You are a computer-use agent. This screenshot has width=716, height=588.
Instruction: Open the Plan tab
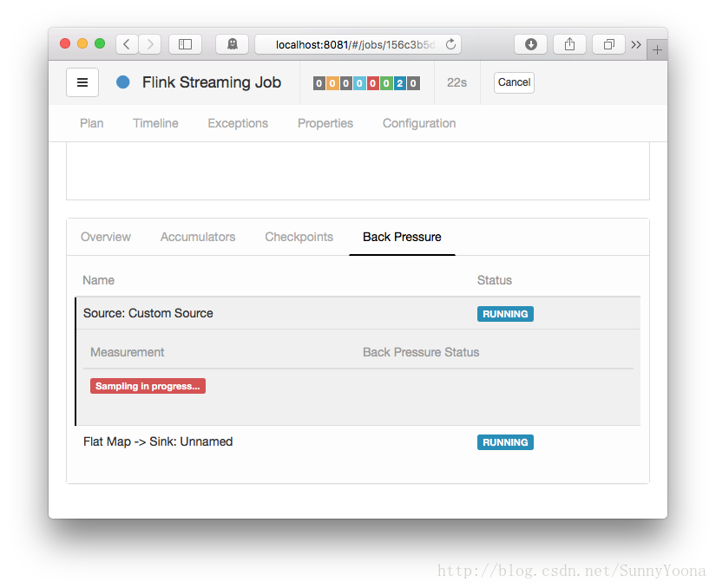pyautogui.click(x=92, y=123)
